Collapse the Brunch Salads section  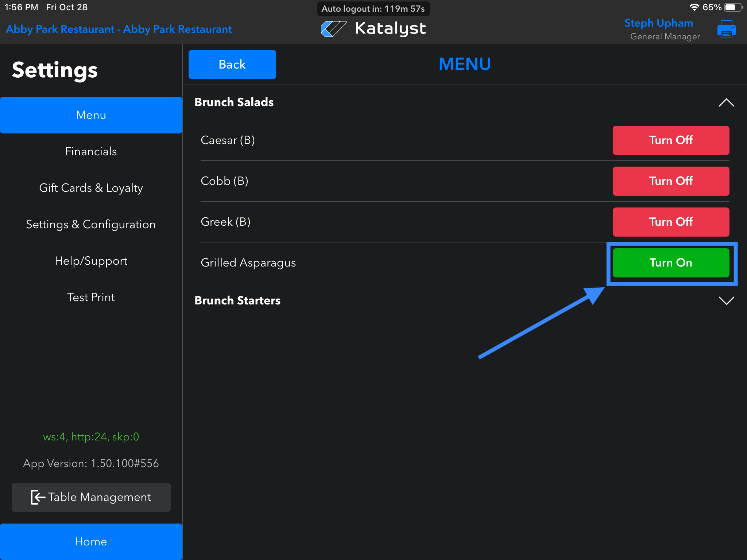(x=726, y=102)
